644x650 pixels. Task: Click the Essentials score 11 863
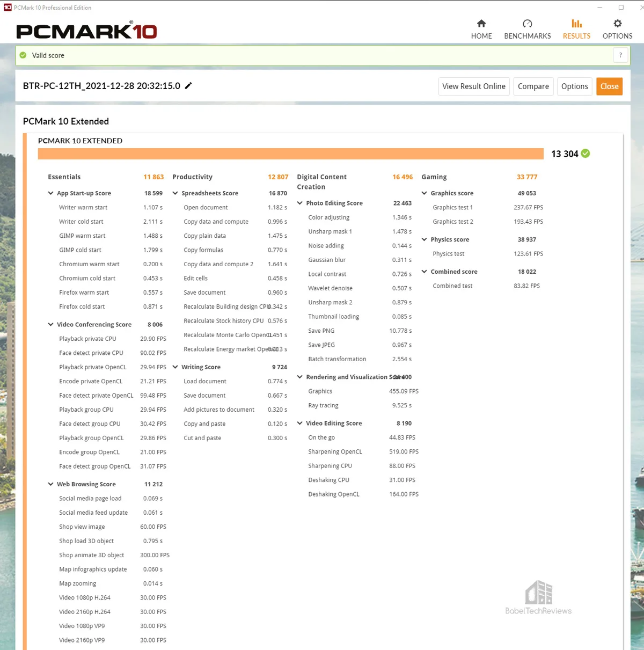[153, 177]
